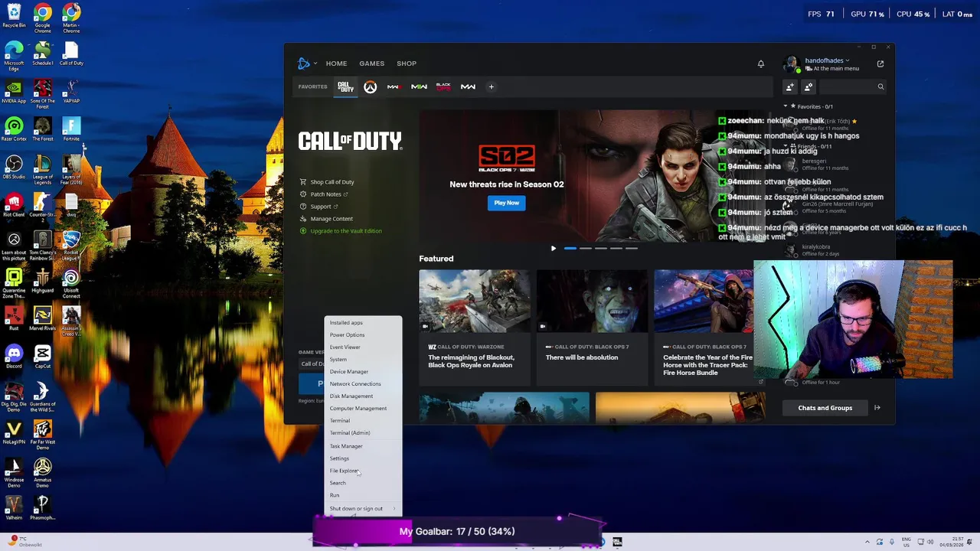This screenshot has height=551, width=980.
Task: Go to the HOME tab
Action: click(x=336, y=64)
